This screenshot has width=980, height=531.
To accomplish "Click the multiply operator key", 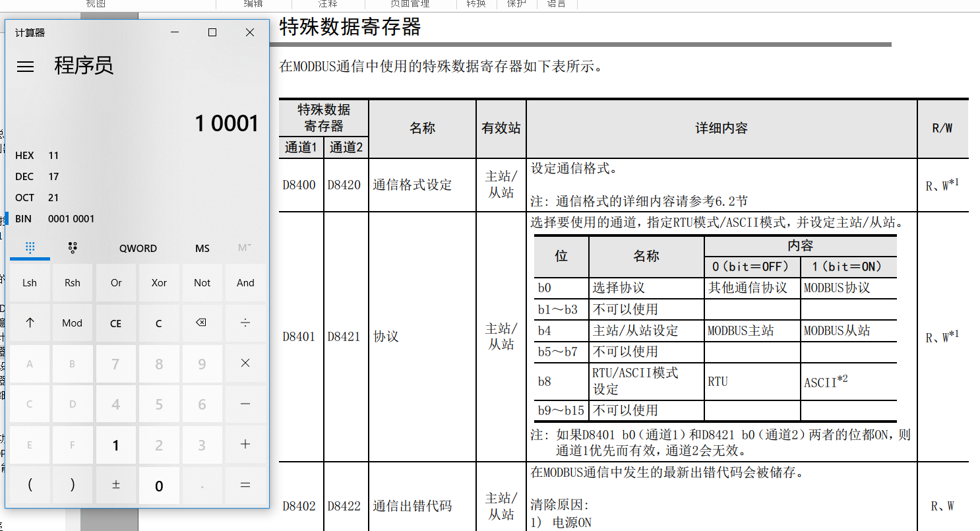I will pyautogui.click(x=245, y=363).
